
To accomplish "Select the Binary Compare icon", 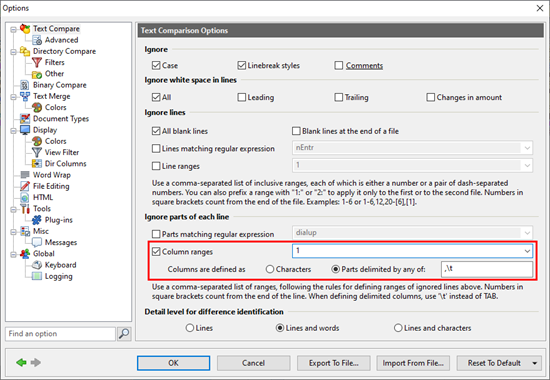I will [25, 85].
